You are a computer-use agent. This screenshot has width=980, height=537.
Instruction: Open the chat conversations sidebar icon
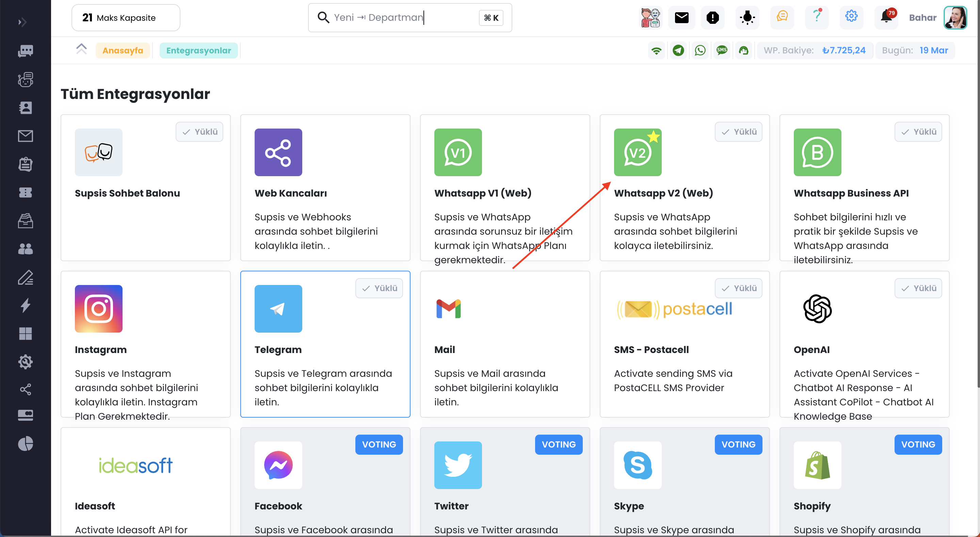coord(26,51)
